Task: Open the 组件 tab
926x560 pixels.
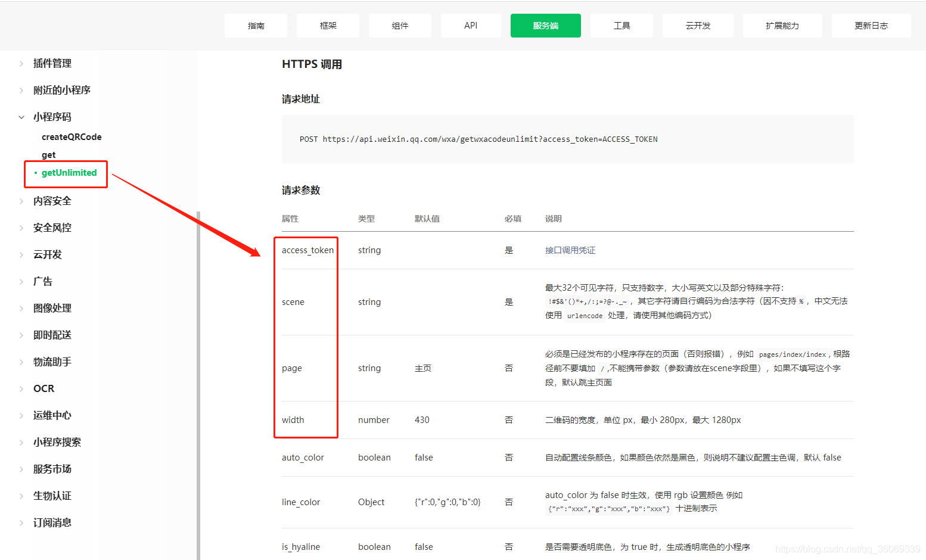Action: 400,26
